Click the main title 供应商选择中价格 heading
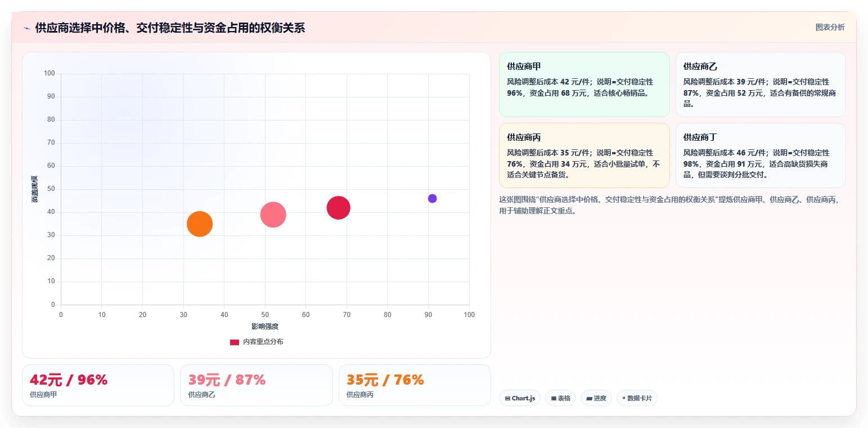868x428 pixels. pos(170,28)
